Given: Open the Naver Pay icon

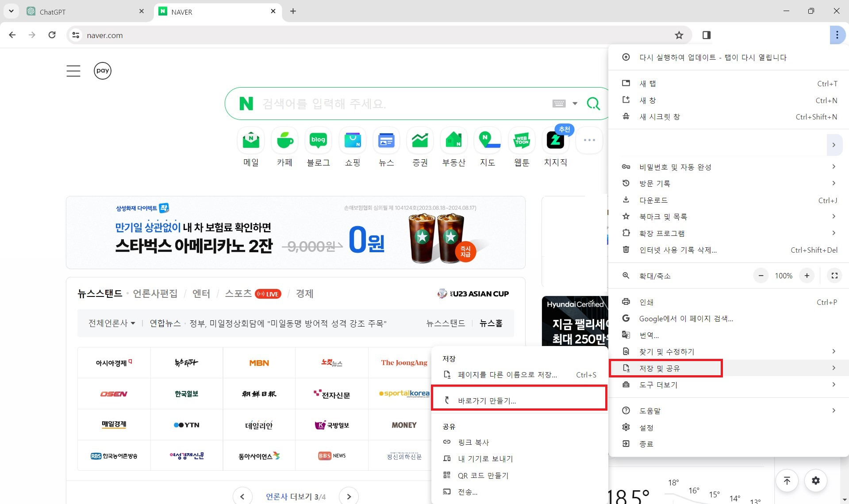Looking at the screenshot, I should click(x=103, y=71).
